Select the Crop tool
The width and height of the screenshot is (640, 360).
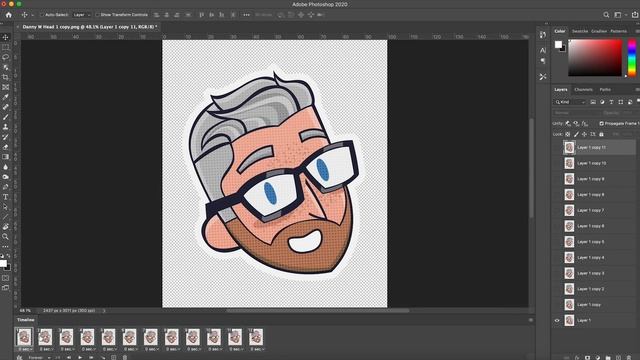[5, 77]
